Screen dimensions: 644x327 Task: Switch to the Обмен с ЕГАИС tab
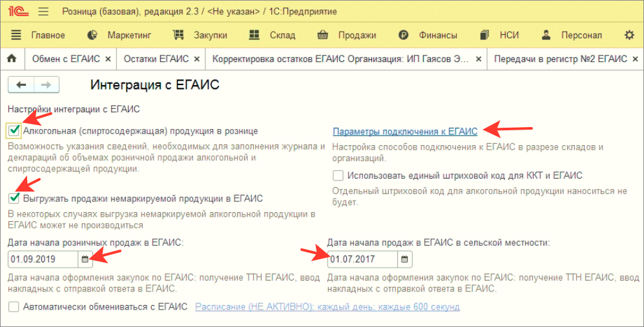[x=66, y=59]
